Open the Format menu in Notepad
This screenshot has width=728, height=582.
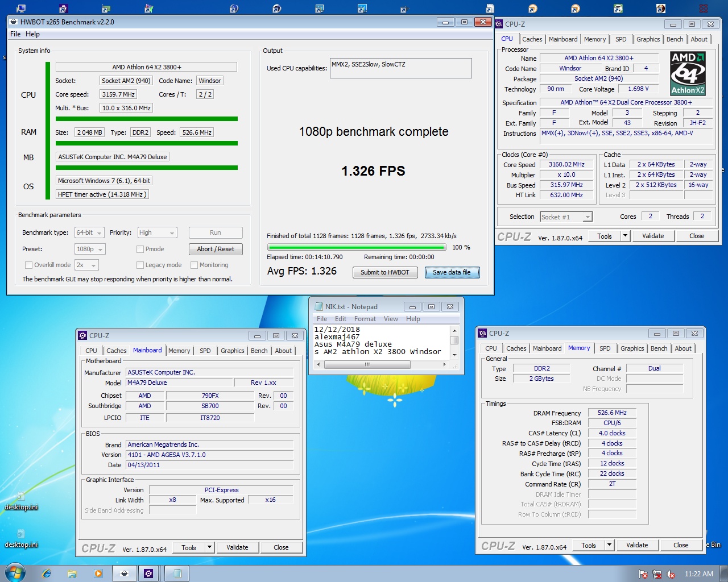[365, 319]
